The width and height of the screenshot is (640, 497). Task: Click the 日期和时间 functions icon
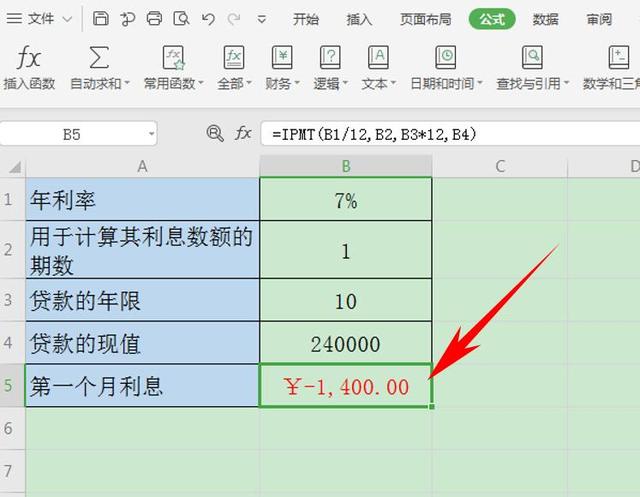pos(445,57)
